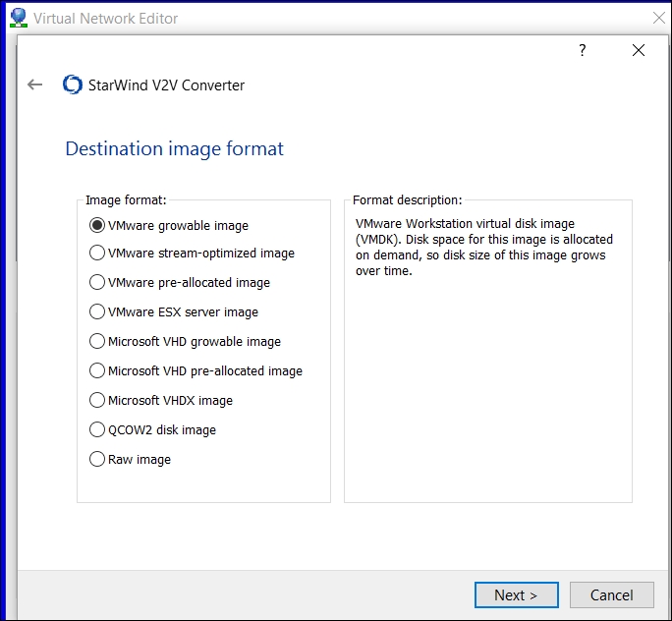Close the StarWind V2V Converter dialog
This screenshot has height=621, width=672.
point(639,51)
